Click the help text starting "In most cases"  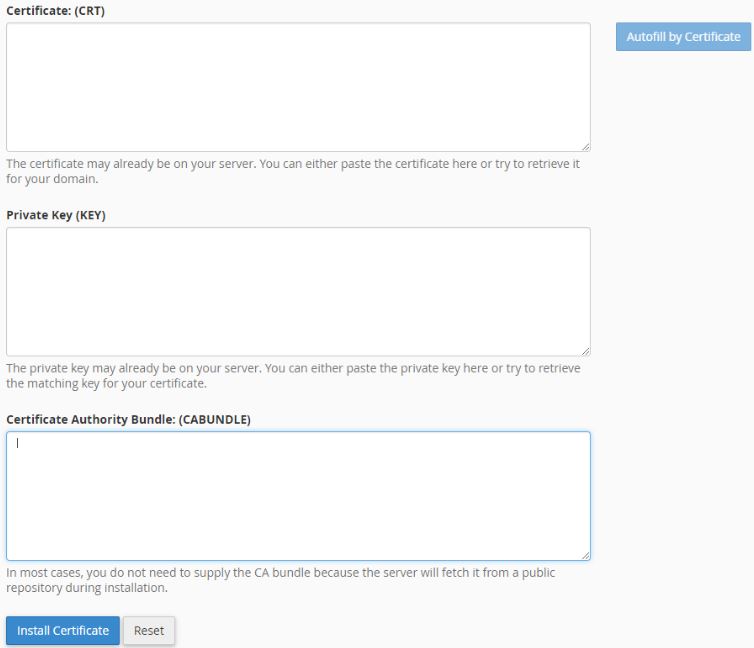[x=281, y=580]
